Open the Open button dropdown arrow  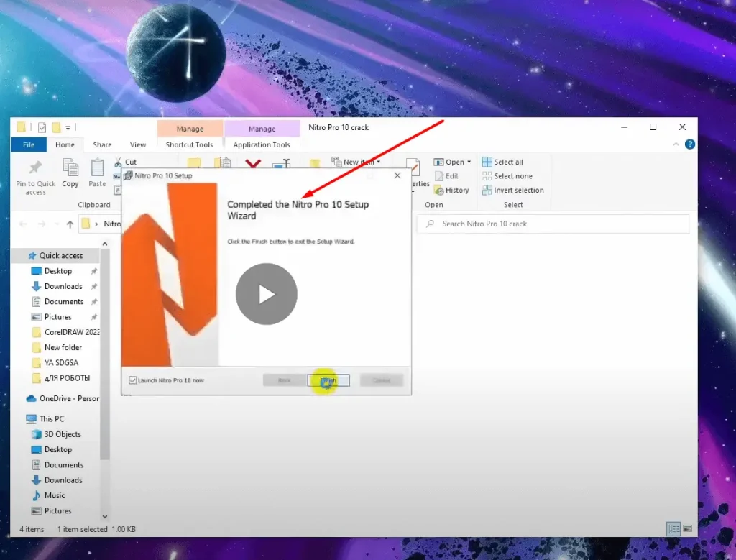(x=469, y=162)
